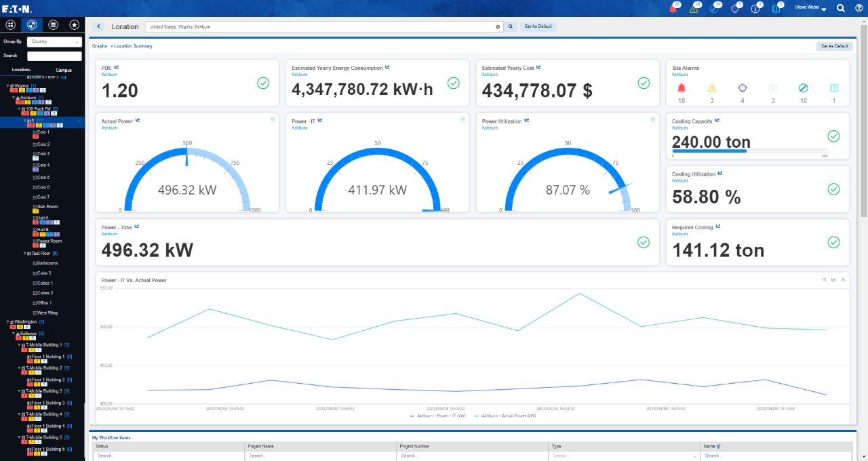Click the favorites star icon in sidebar
The height and width of the screenshot is (461, 868).
click(75, 25)
